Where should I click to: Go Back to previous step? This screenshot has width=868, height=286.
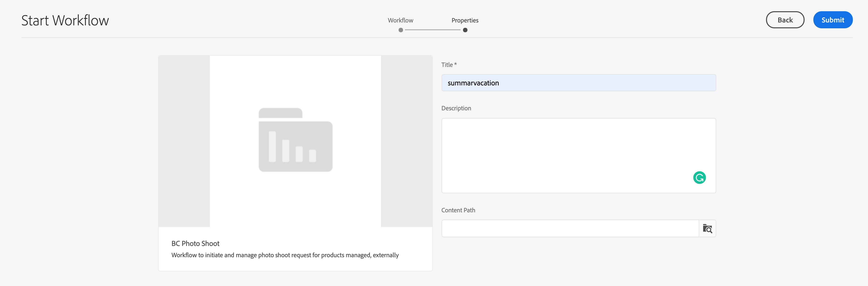(785, 20)
